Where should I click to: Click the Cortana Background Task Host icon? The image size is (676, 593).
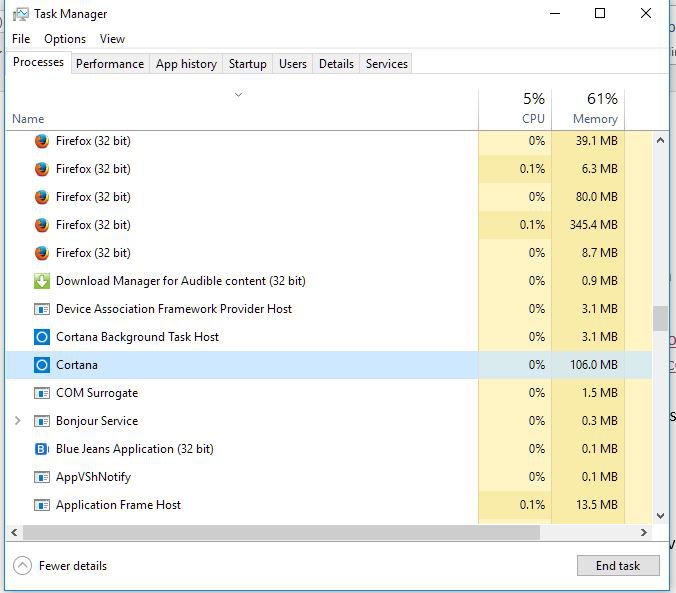click(x=42, y=337)
